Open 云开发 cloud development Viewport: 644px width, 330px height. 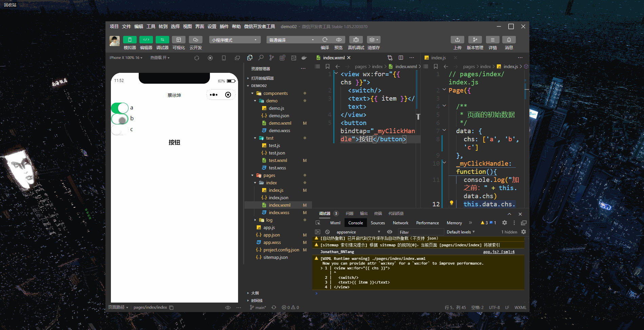[x=196, y=40]
